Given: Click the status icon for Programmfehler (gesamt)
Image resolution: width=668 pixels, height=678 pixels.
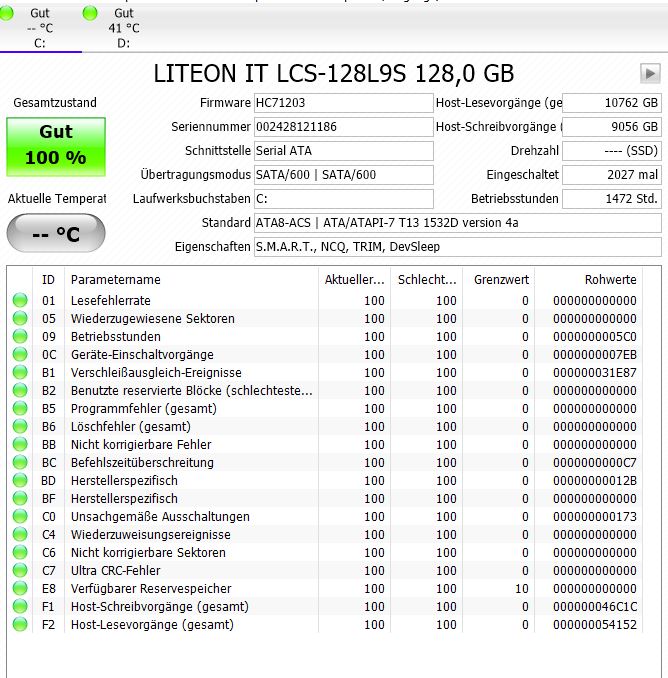Looking at the screenshot, I should coord(20,408).
